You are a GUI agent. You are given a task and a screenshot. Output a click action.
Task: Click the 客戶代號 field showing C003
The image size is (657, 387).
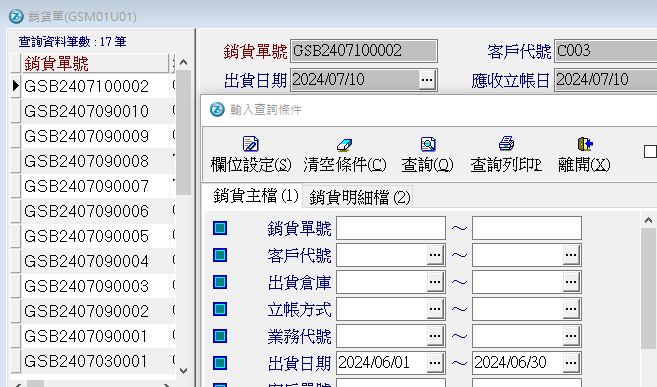606,51
